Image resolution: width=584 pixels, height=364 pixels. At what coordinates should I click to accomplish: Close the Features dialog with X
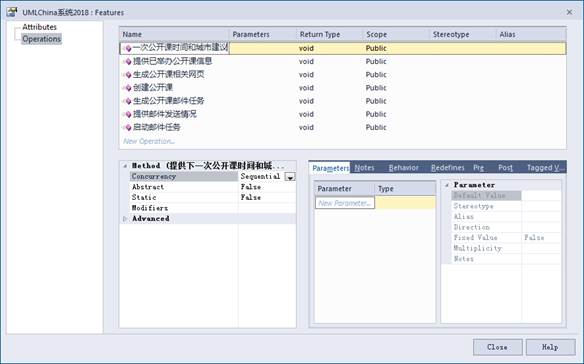pyautogui.click(x=569, y=12)
